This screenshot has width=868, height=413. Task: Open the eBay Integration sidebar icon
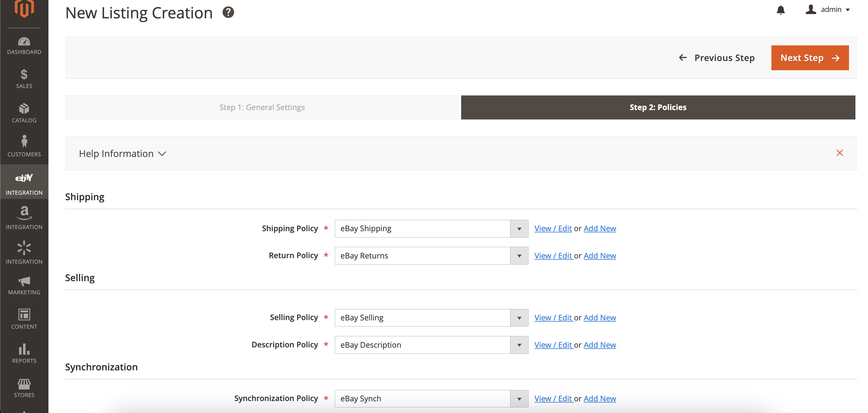click(24, 182)
